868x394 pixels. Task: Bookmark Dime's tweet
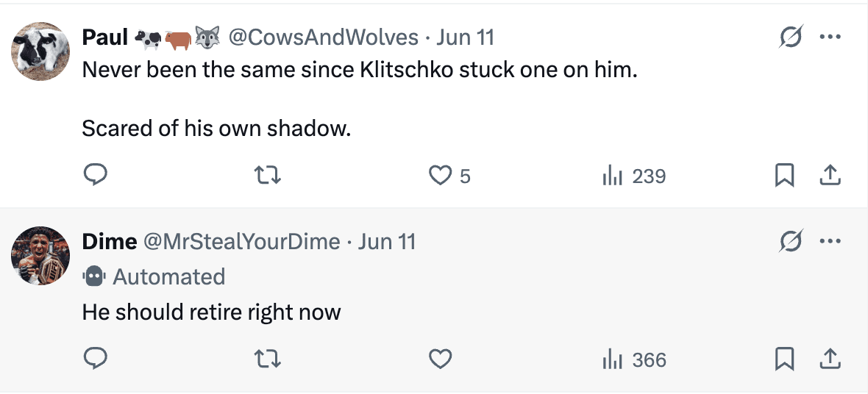coord(784,359)
